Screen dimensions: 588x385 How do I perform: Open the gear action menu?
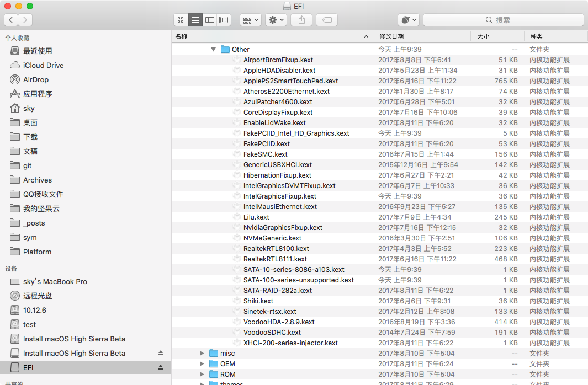[277, 20]
